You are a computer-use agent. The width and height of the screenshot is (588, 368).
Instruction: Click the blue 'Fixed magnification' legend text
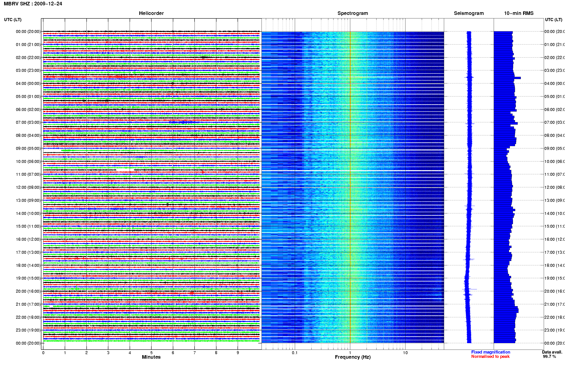pos(491,352)
